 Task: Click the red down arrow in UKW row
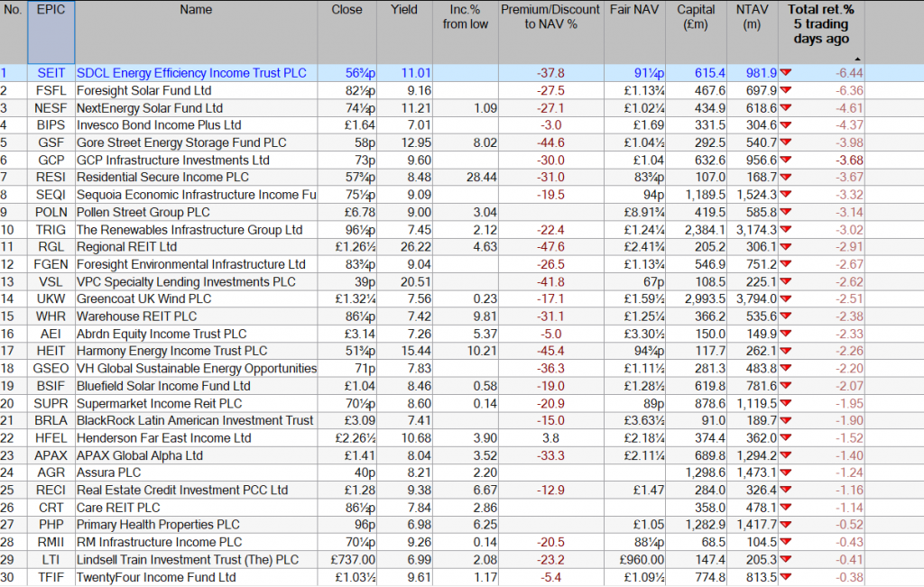786,298
